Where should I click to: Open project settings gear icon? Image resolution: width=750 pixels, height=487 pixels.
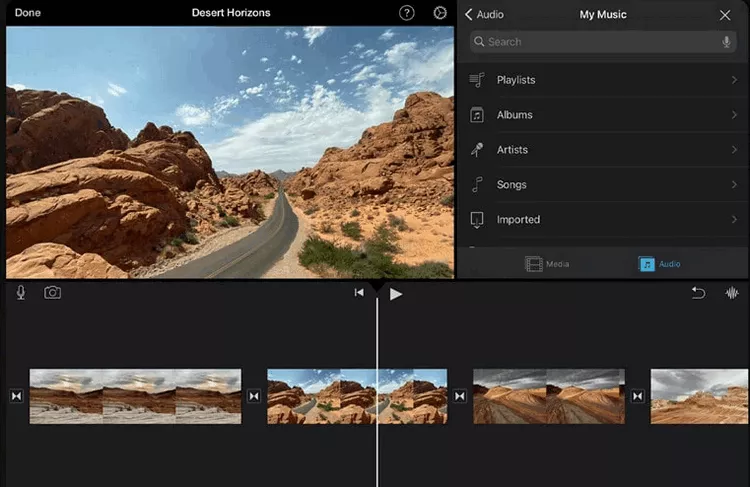point(440,13)
